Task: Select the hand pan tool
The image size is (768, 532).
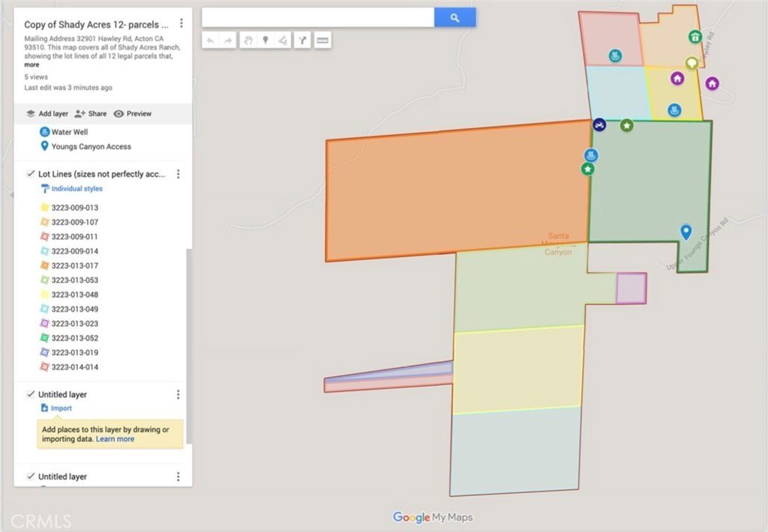Action: tap(247, 40)
